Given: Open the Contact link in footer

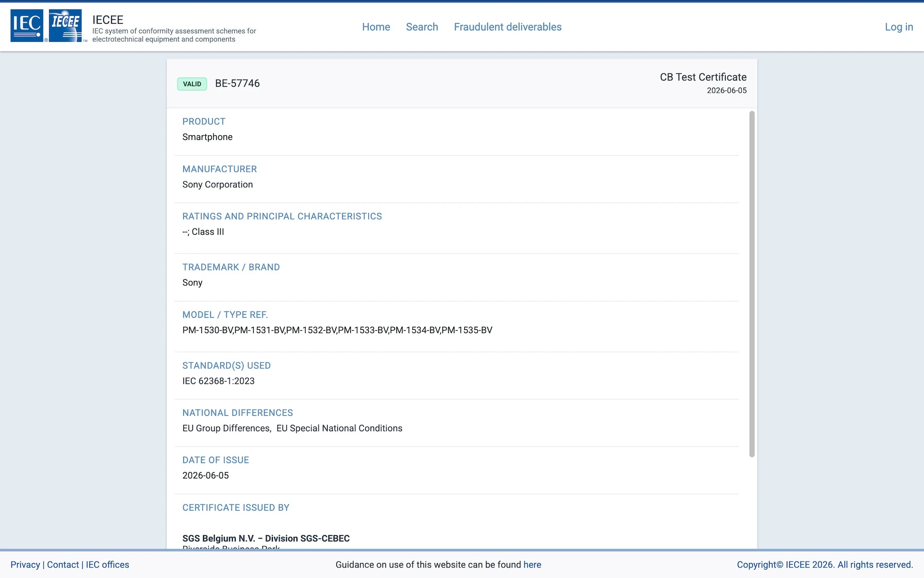Looking at the screenshot, I should click(63, 565).
